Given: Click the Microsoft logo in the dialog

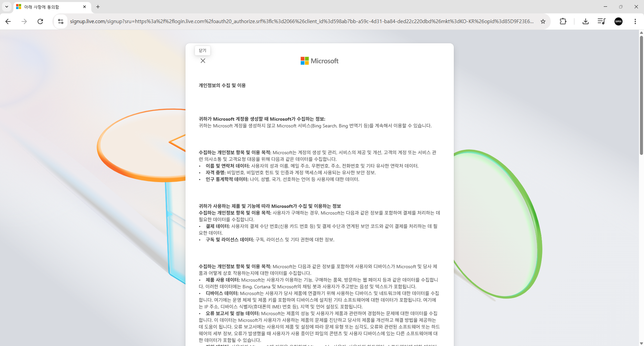Looking at the screenshot, I should coord(319,61).
